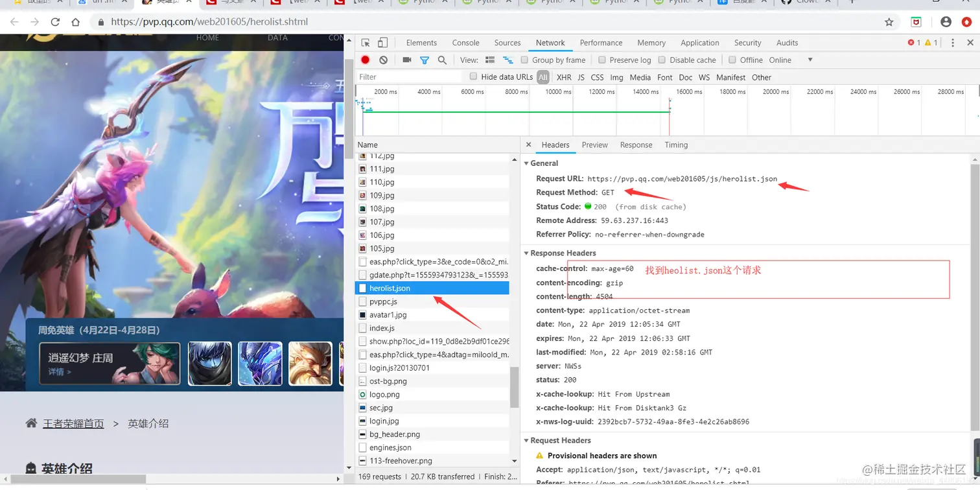Click the browser back arrow
980x490 pixels.
(x=14, y=22)
